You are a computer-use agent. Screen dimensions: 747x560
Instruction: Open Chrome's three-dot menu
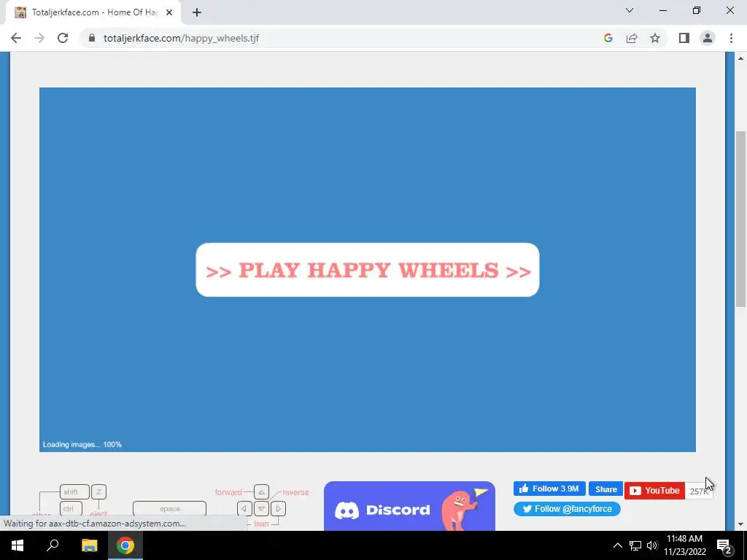click(x=731, y=38)
